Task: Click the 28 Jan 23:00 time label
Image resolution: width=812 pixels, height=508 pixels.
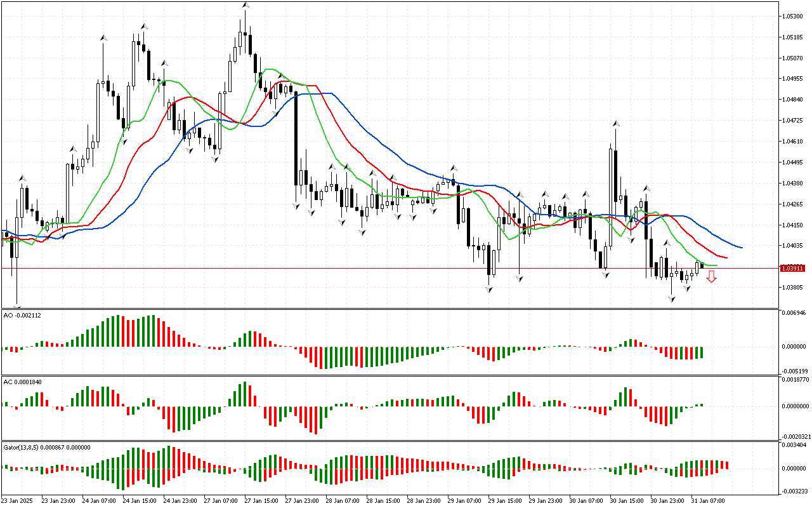Action: 424,500
